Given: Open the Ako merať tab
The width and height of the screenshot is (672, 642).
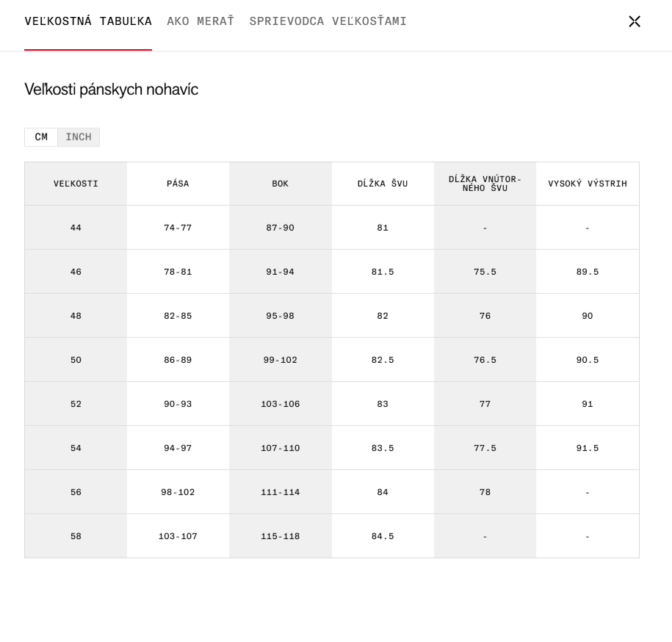Looking at the screenshot, I should [200, 21].
